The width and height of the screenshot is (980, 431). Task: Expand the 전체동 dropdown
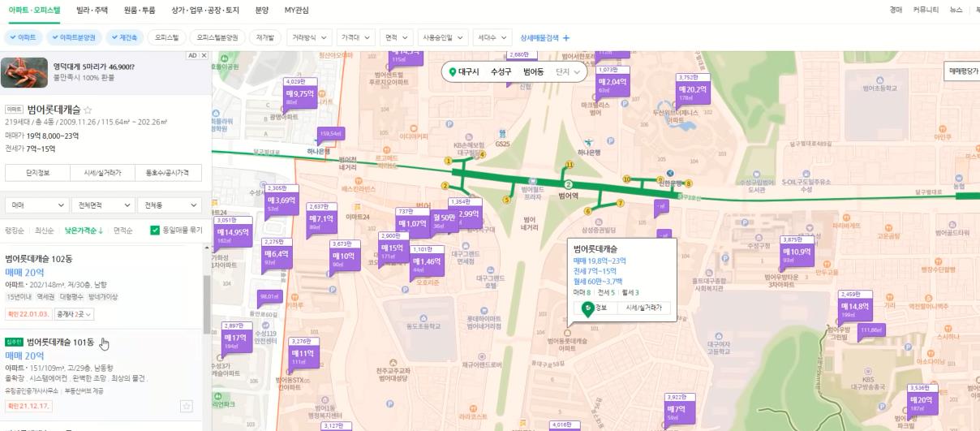169,205
